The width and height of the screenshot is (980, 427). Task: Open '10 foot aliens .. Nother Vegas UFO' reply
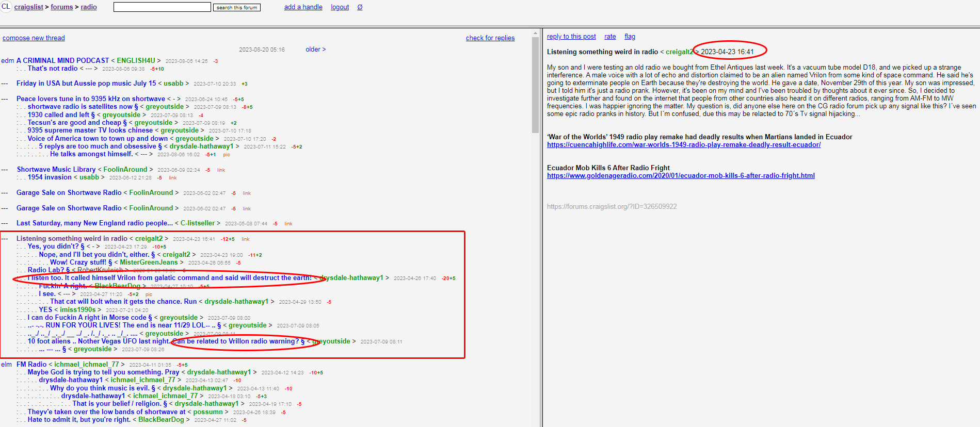(166, 341)
